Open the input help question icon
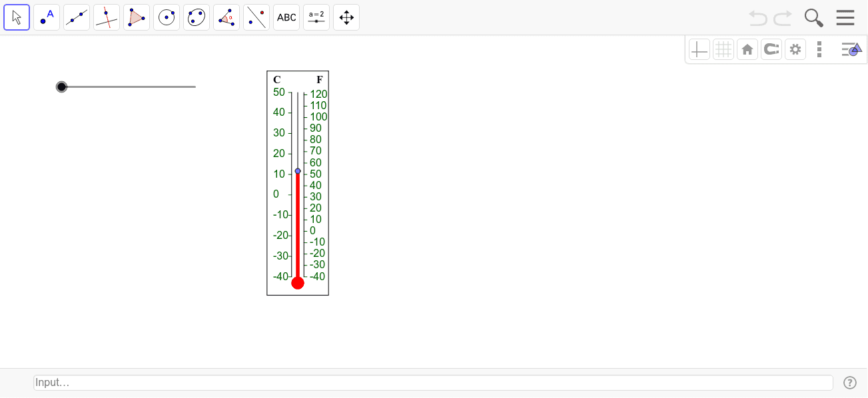Screen dimensions: 868x398 pyautogui.click(x=850, y=383)
